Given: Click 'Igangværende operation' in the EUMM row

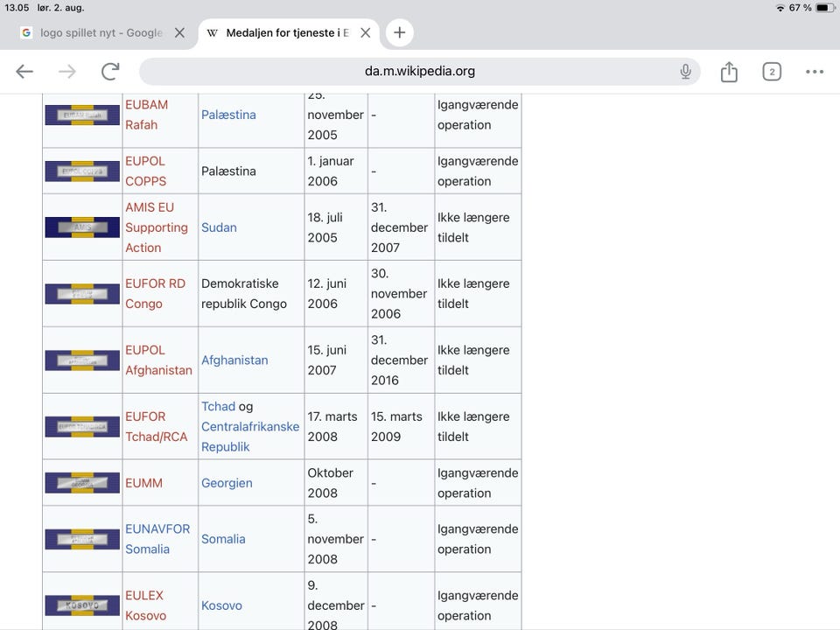Looking at the screenshot, I should tap(478, 483).
